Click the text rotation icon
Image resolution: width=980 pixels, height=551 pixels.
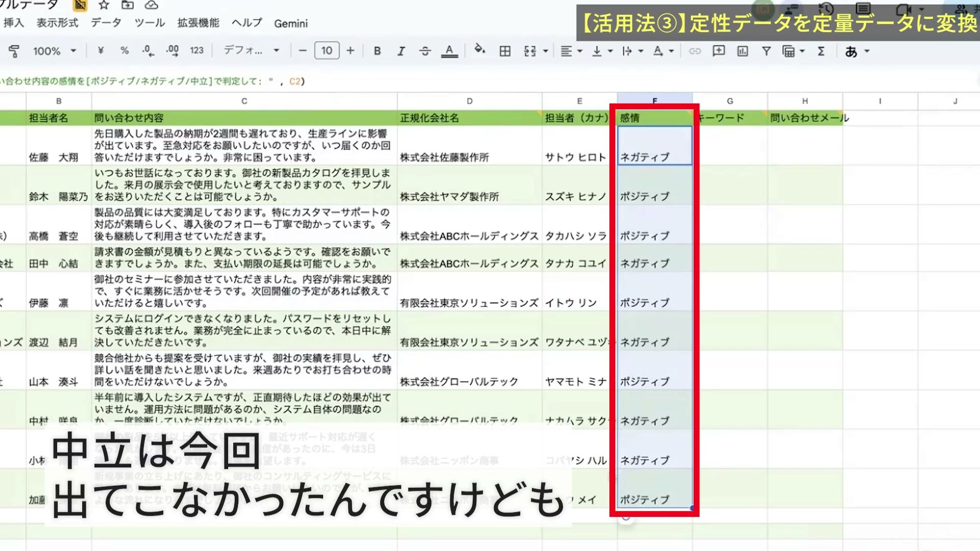[x=658, y=51]
